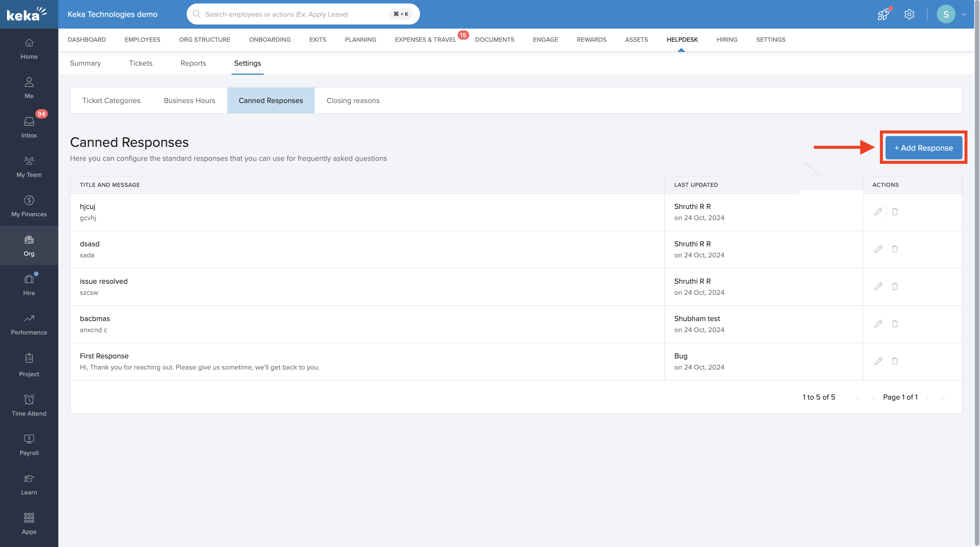Open My Finances in the sidebar

[29, 206]
